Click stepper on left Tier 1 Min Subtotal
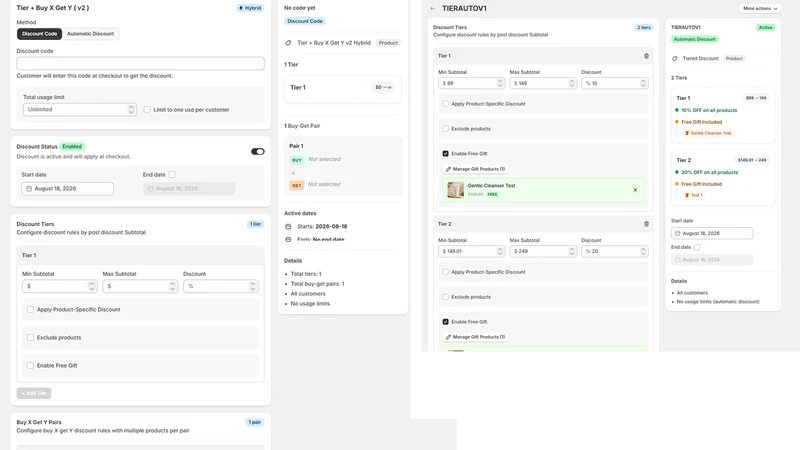This screenshot has width=800, height=450. coord(92,287)
